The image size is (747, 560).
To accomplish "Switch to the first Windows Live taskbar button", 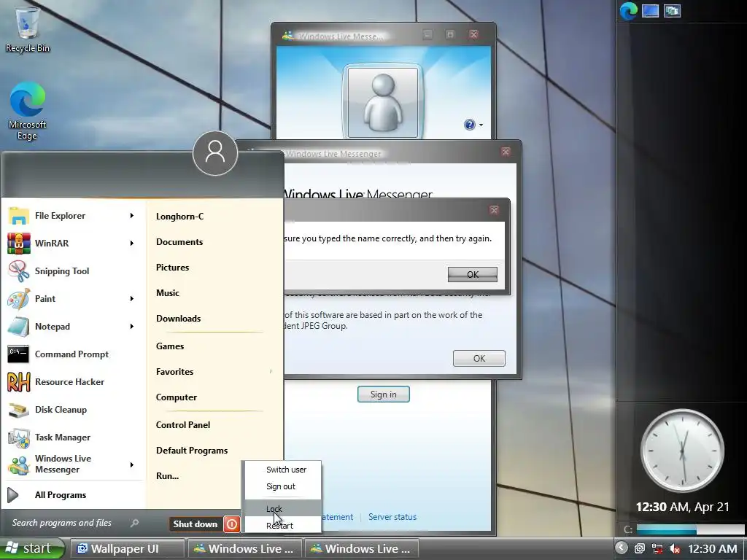I will pyautogui.click(x=245, y=548).
